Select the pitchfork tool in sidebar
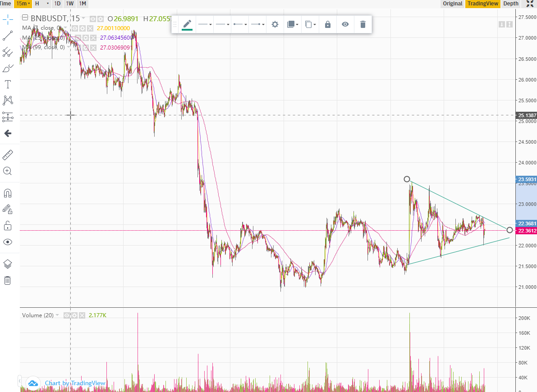The height and width of the screenshot is (392, 537). (x=8, y=52)
